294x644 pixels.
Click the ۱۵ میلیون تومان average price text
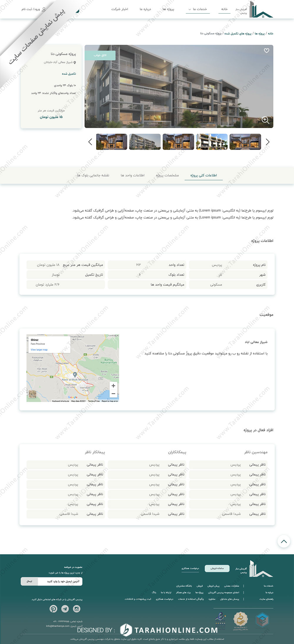pos(51,117)
